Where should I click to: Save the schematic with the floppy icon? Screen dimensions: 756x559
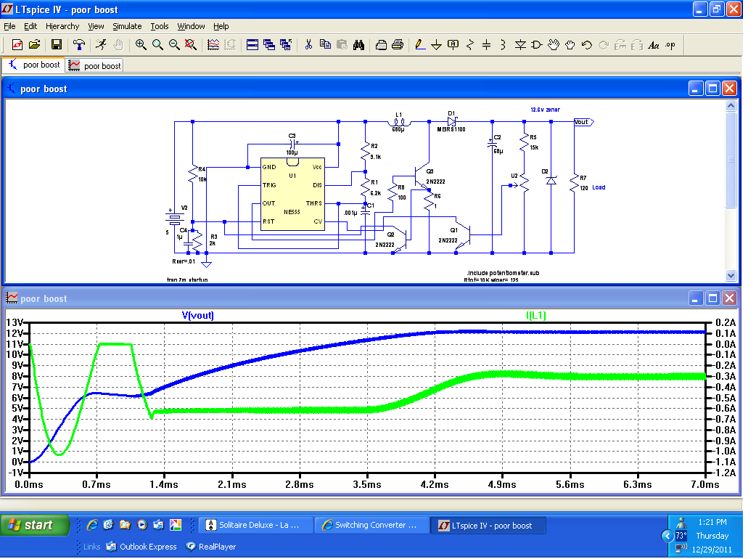[x=57, y=45]
